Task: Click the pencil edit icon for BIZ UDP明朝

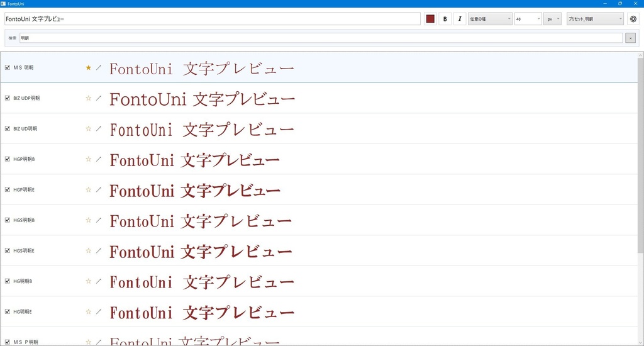Action: coord(99,98)
